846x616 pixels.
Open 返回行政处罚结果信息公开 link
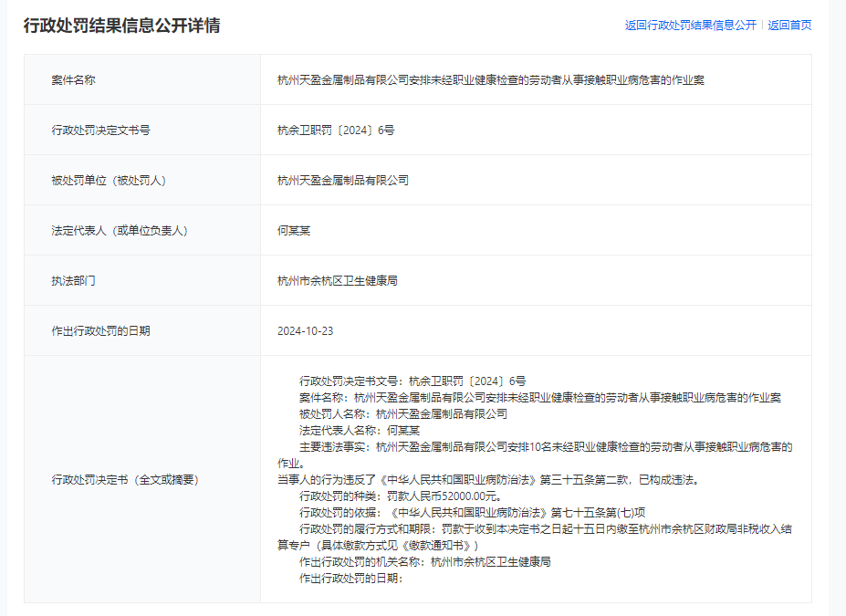690,26
